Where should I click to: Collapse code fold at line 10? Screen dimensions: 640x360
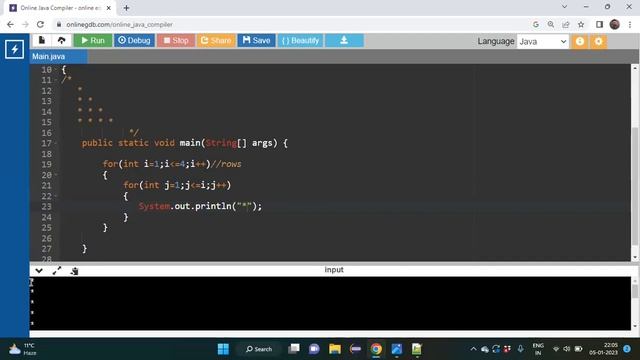coord(56,70)
